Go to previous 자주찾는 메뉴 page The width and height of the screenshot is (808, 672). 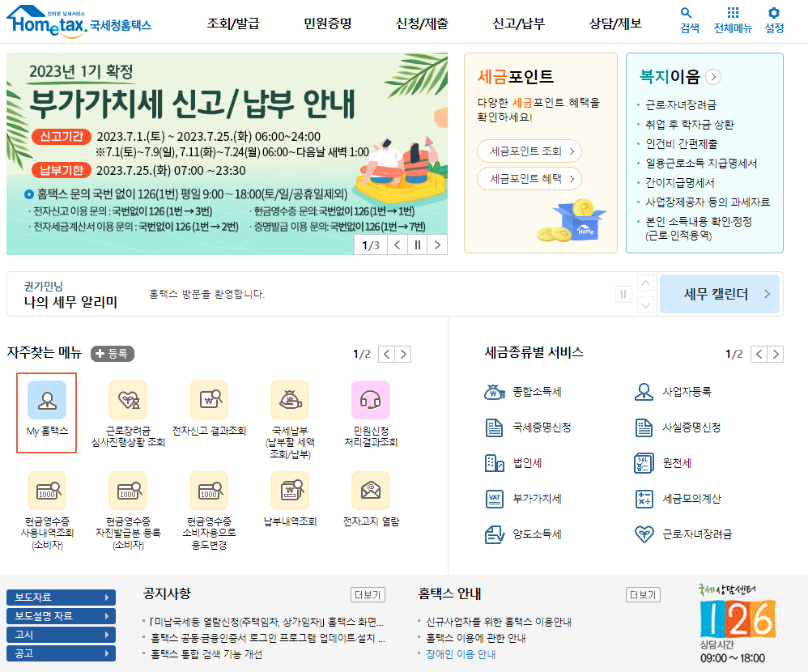[x=386, y=354]
